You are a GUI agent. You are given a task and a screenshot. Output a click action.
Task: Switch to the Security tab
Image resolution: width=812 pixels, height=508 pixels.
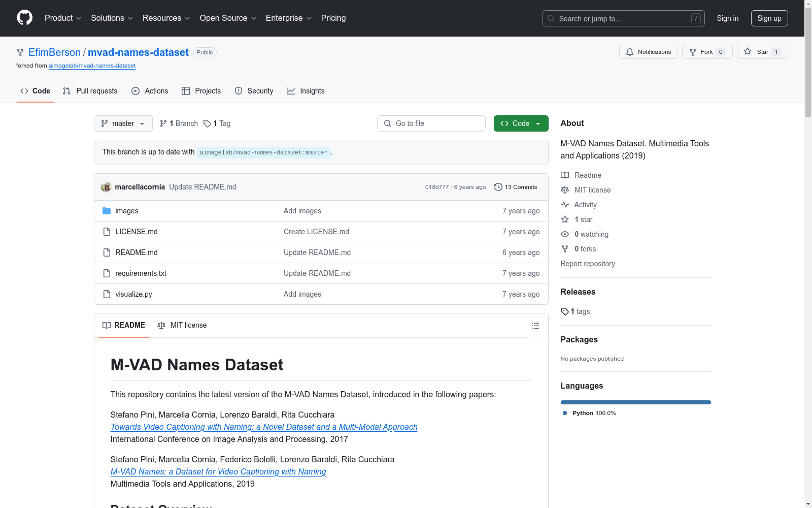pos(254,91)
